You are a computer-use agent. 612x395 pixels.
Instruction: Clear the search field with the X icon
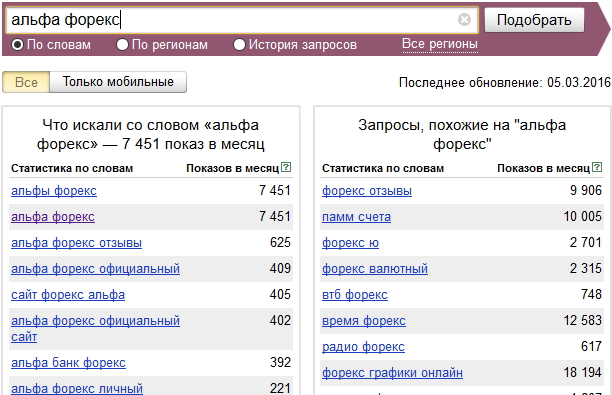[x=464, y=20]
